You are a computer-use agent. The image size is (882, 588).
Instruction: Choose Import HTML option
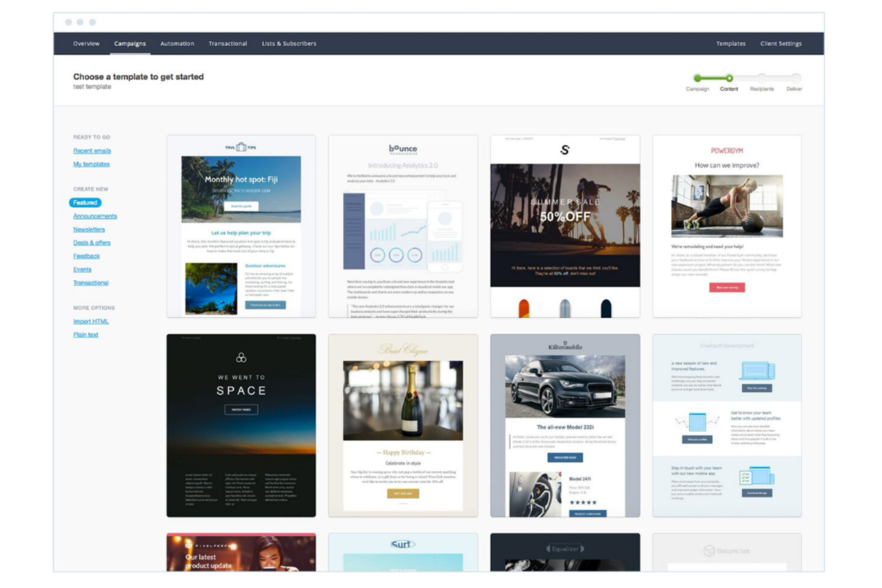tap(91, 321)
